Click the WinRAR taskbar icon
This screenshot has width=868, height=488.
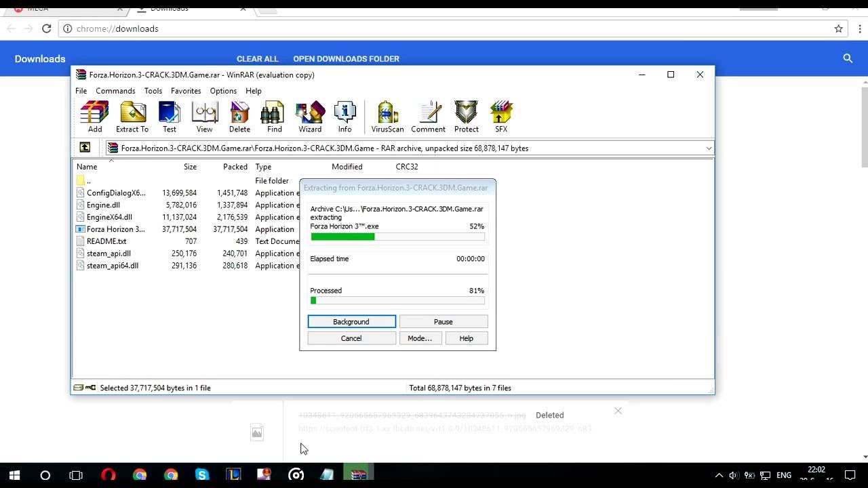(359, 475)
